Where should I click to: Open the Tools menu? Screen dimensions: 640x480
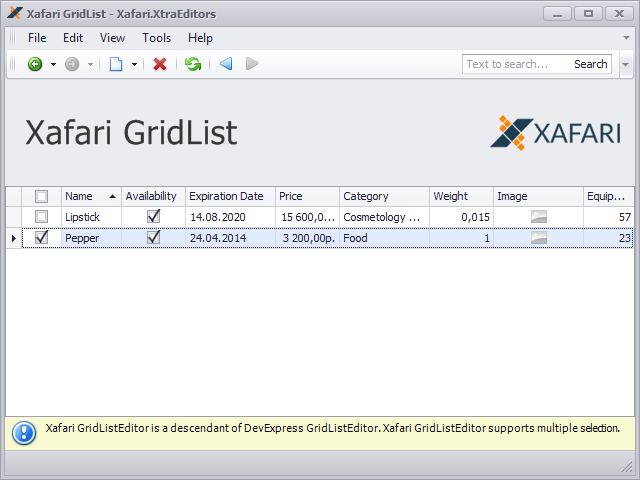coord(156,38)
